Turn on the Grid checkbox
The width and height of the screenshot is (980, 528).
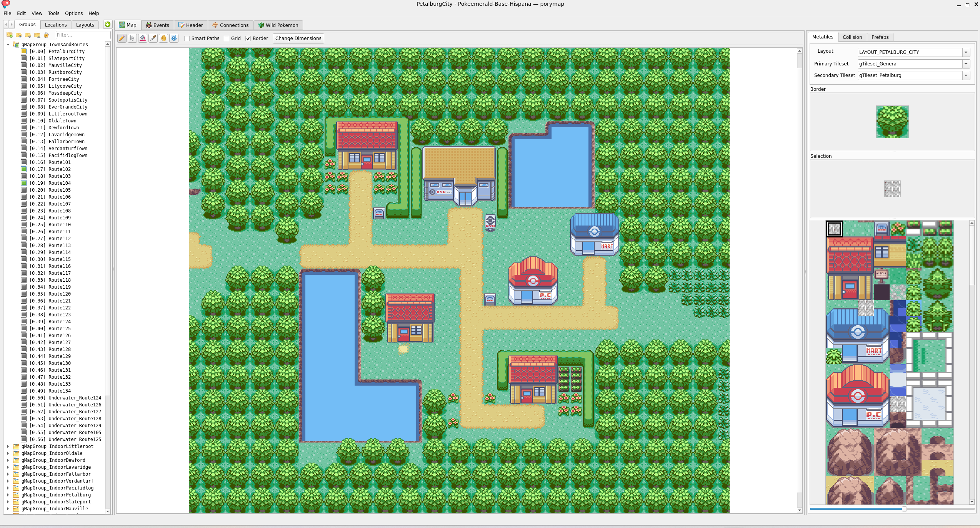coord(227,38)
